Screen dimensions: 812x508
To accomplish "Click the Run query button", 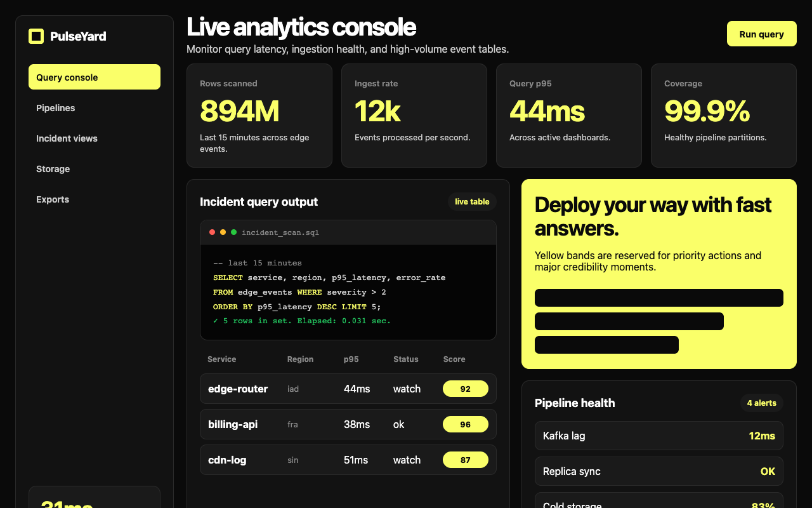I will coord(761,34).
